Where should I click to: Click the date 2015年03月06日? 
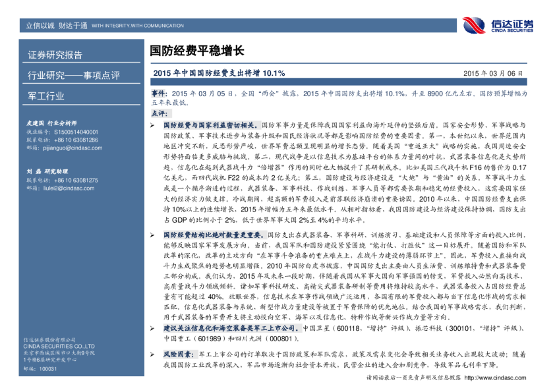(x=492, y=73)
